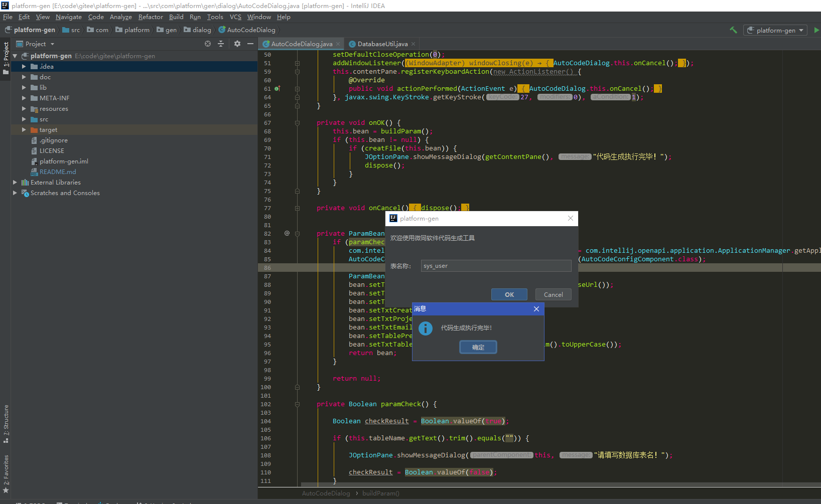Viewport: 821px width, 504px height.
Task: Expand the doc folder
Action: (x=24, y=77)
